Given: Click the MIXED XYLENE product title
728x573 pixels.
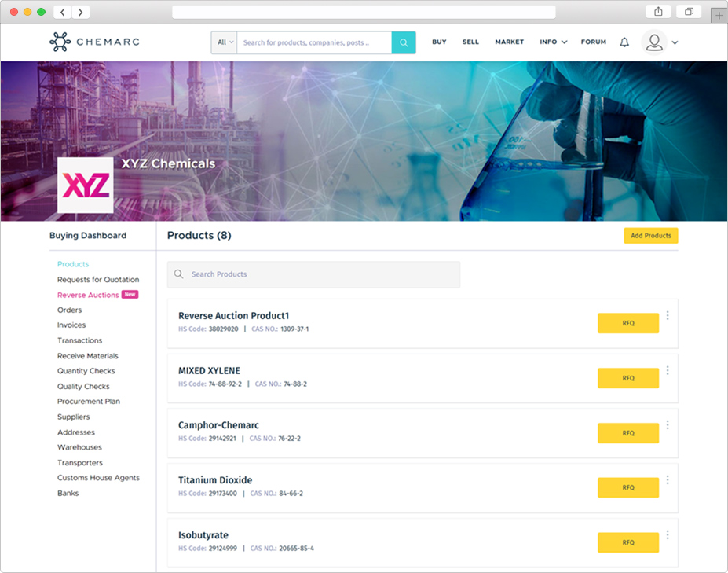Looking at the screenshot, I should point(209,370).
